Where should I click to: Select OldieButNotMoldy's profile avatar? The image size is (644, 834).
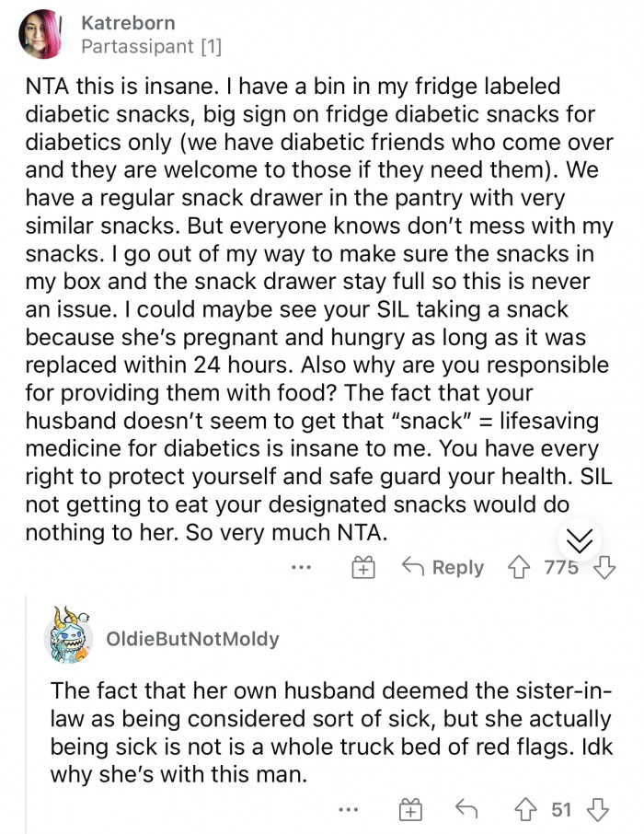69,637
